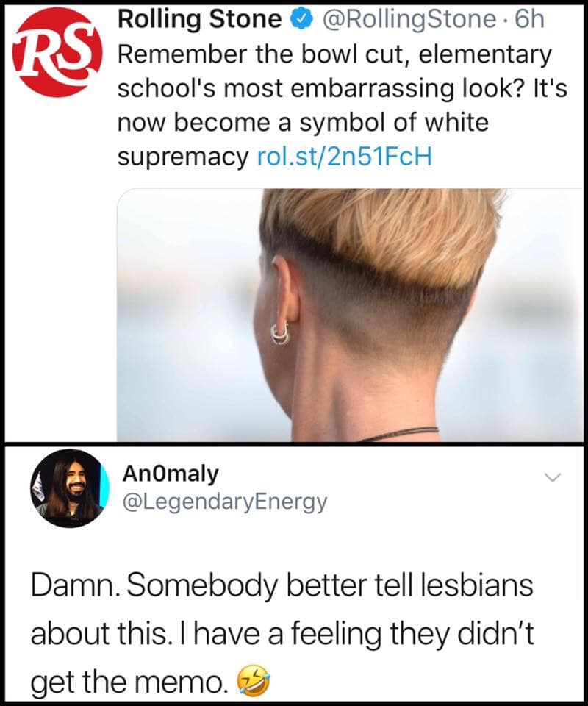
Task: Open the rol.st/2n51FcH link
Action: [x=344, y=156]
